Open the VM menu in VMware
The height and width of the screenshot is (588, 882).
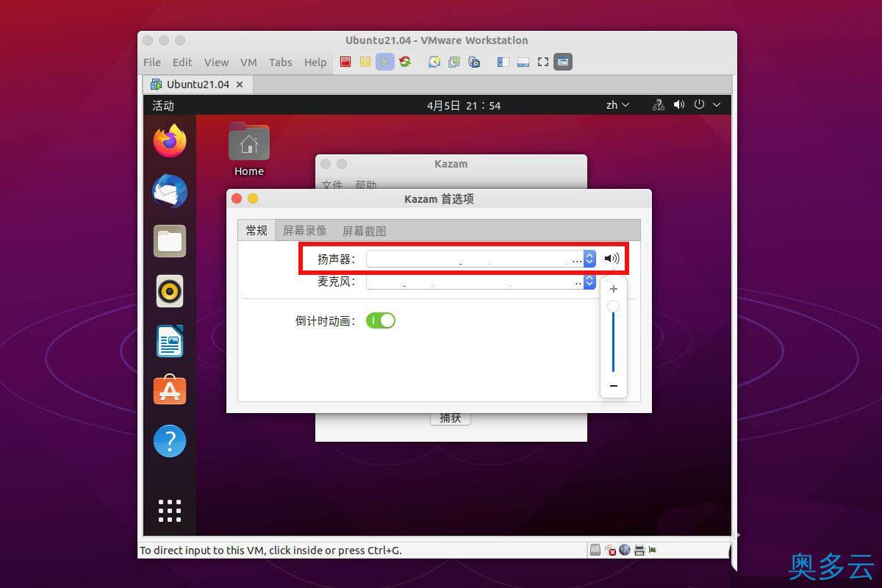point(248,62)
